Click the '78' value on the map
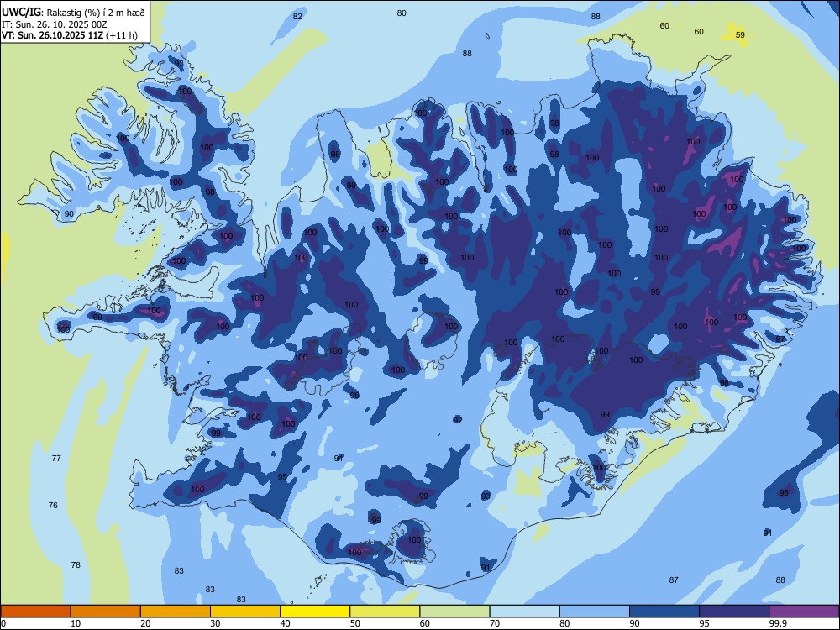The width and height of the screenshot is (840, 630). pyautogui.click(x=76, y=564)
